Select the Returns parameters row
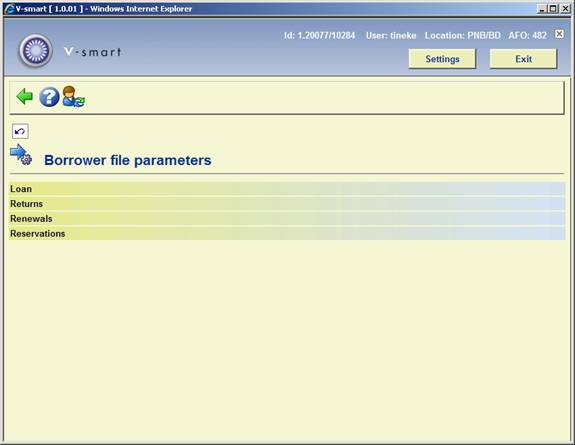 pyautogui.click(x=287, y=204)
